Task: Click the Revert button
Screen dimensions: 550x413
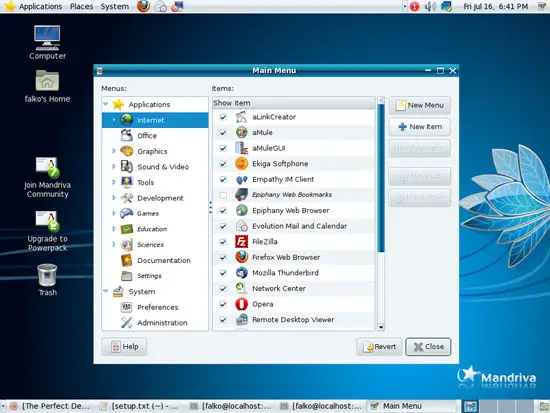Action: click(x=380, y=347)
